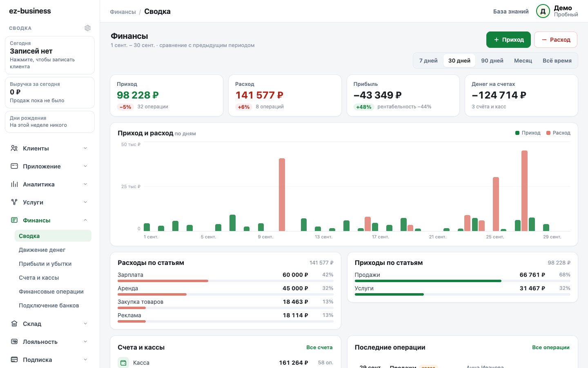Open the Сводка submenu item
Screen dimensions: 588x368
53,236
